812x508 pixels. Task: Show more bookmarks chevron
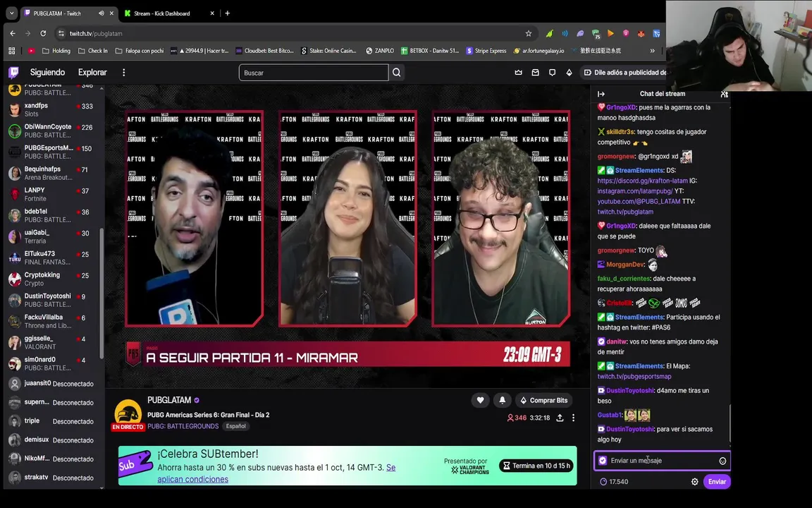[653, 51]
